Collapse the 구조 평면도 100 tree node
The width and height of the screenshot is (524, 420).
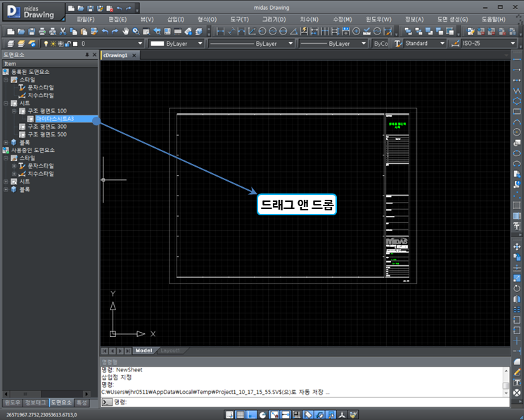[14, 111]
